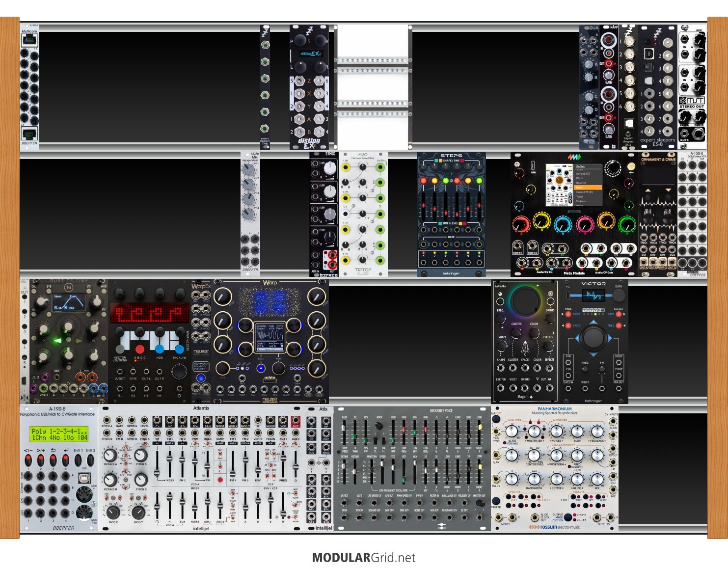Click the green LCD display on A-190-5
Image resolution: width=728 pixels, height=568 pixels.
point(59,434)
